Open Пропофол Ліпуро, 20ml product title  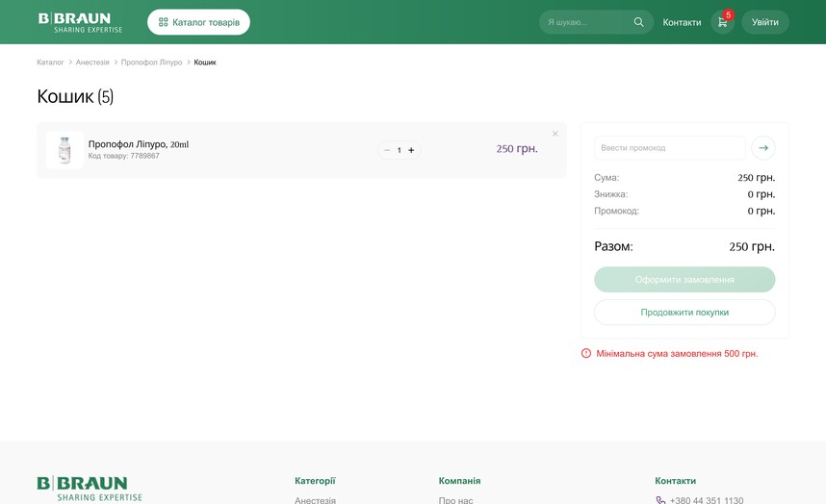pos(138,144)
